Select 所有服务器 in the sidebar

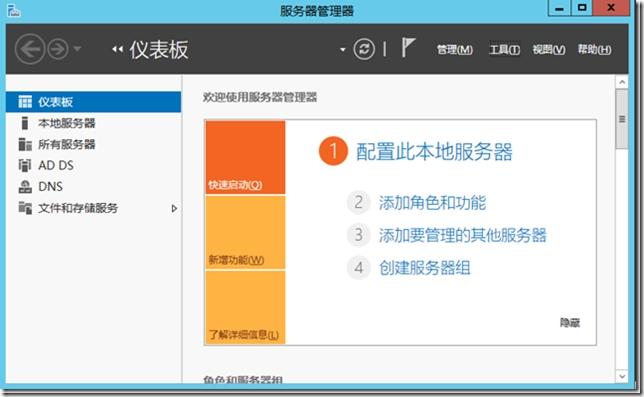[x=93, y=145]
